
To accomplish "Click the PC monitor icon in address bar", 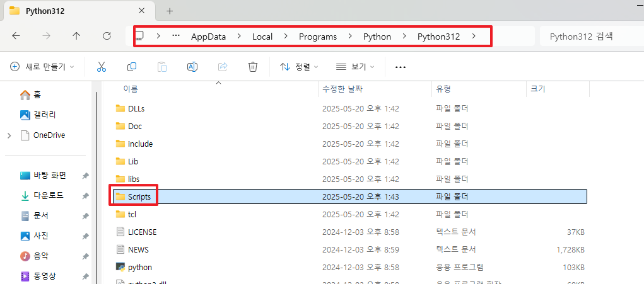I will pos(139,36).
